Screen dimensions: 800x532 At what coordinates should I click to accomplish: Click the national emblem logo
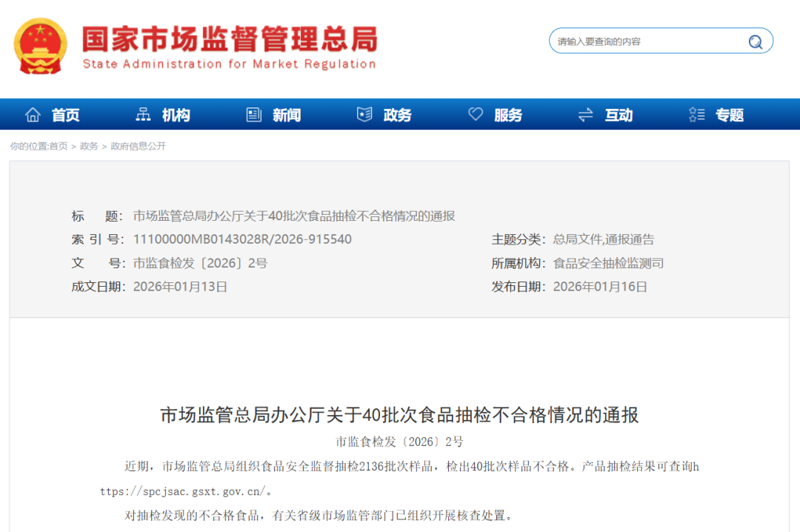point(40,46)
